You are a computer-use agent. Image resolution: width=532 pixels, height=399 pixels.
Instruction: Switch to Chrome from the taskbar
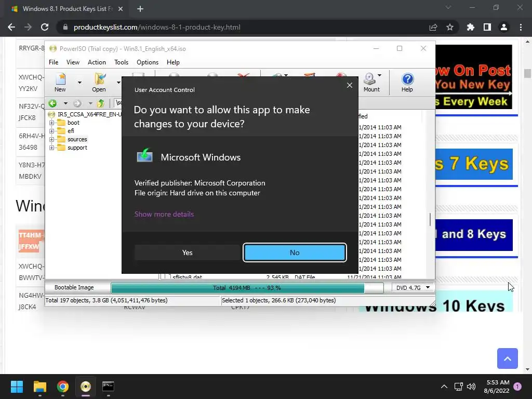63,387
